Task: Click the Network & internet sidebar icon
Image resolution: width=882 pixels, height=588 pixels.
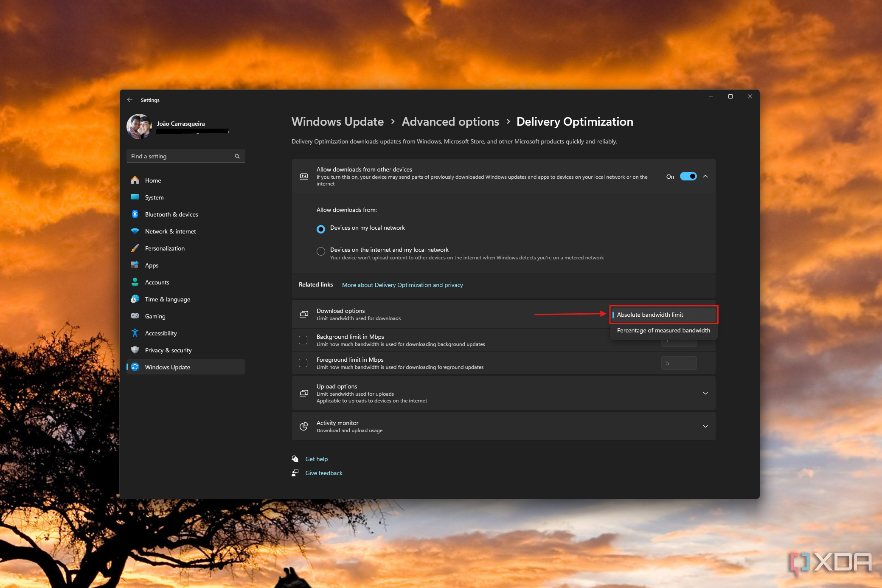Action: (135, 231)
